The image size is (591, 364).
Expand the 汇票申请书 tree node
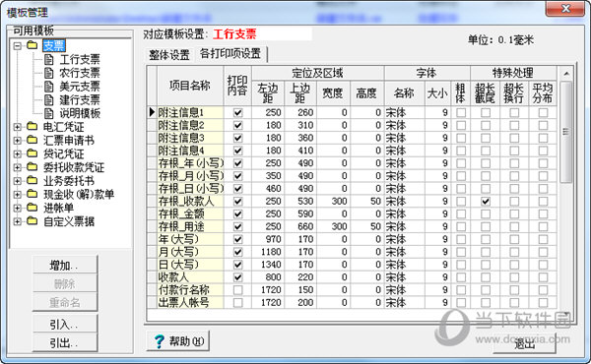point(18,141)
